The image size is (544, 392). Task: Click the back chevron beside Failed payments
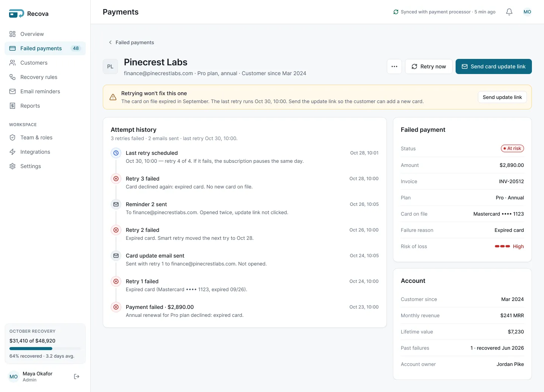click(110, 42)
